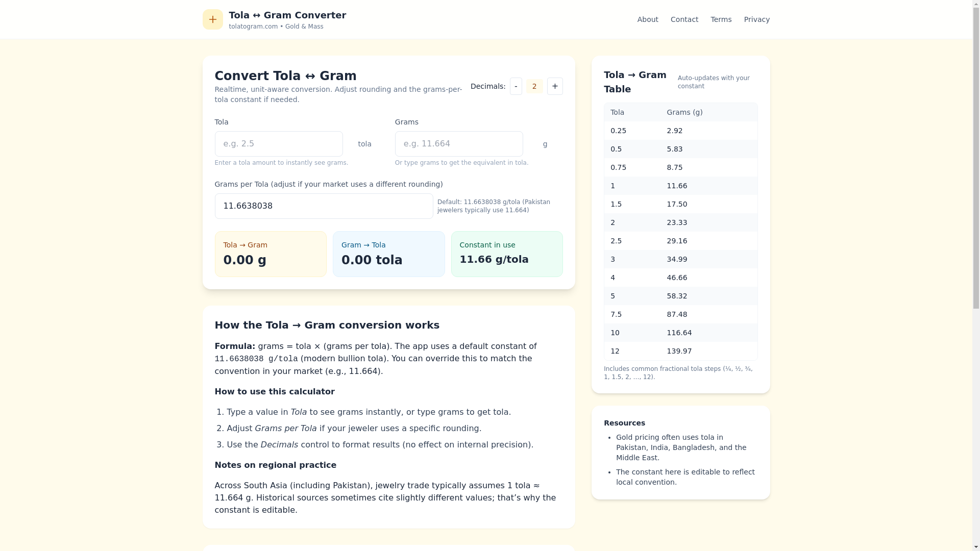This screenshot has width=980, height=551.
Task: Click the 7.5 tola row label
Action: tap(616, 314)
